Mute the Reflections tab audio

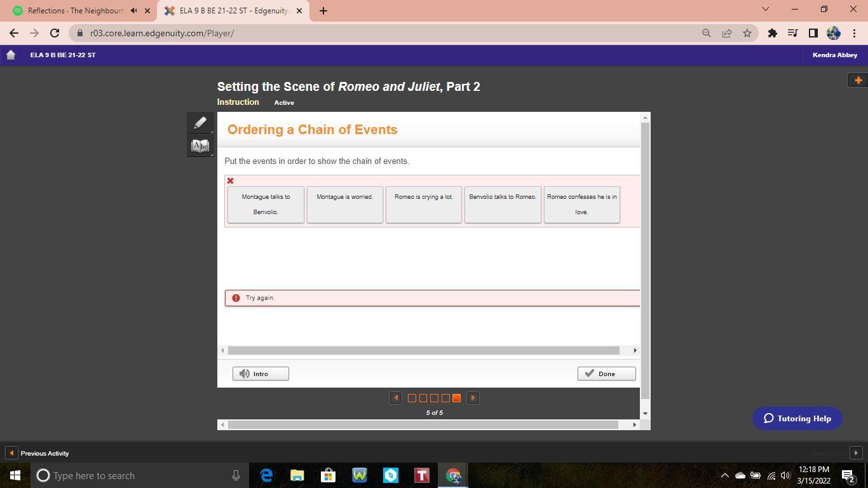click(x=133, y=11)
